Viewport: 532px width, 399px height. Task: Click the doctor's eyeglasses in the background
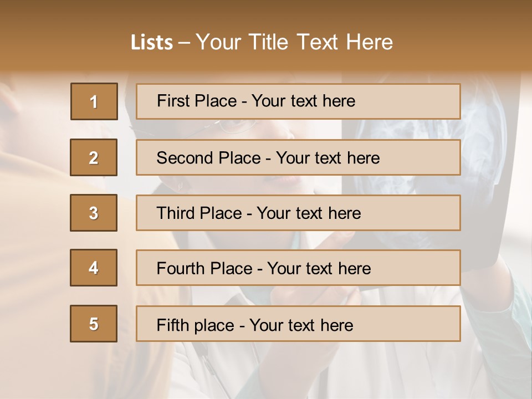coord(236,127)
